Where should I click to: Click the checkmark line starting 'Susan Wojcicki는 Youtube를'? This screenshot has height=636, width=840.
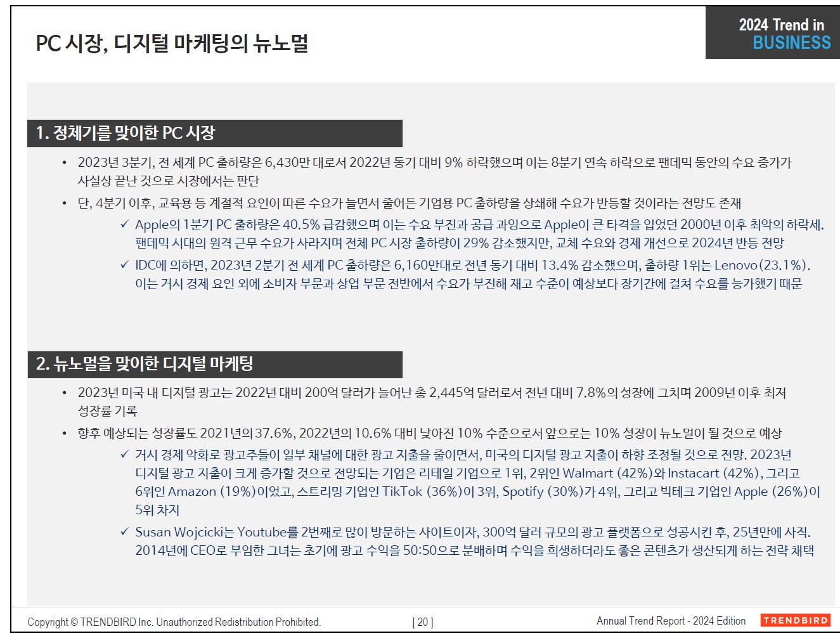coord(473,532)
